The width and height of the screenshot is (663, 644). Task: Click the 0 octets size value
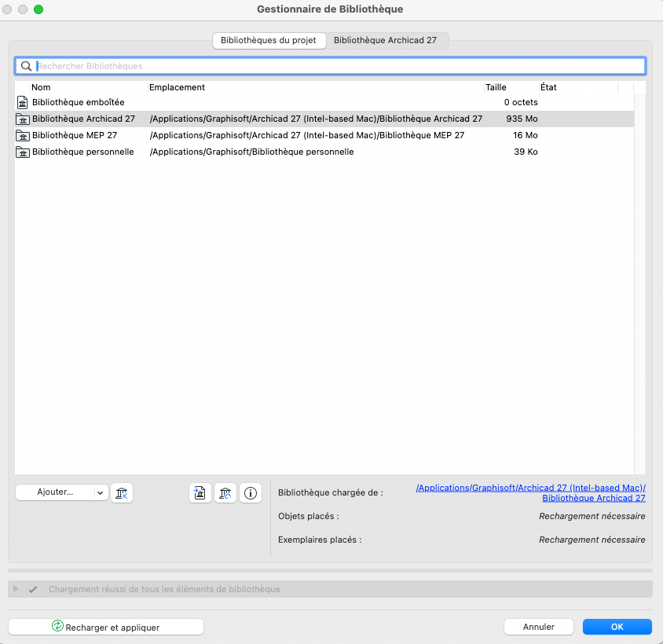(521, 102)
